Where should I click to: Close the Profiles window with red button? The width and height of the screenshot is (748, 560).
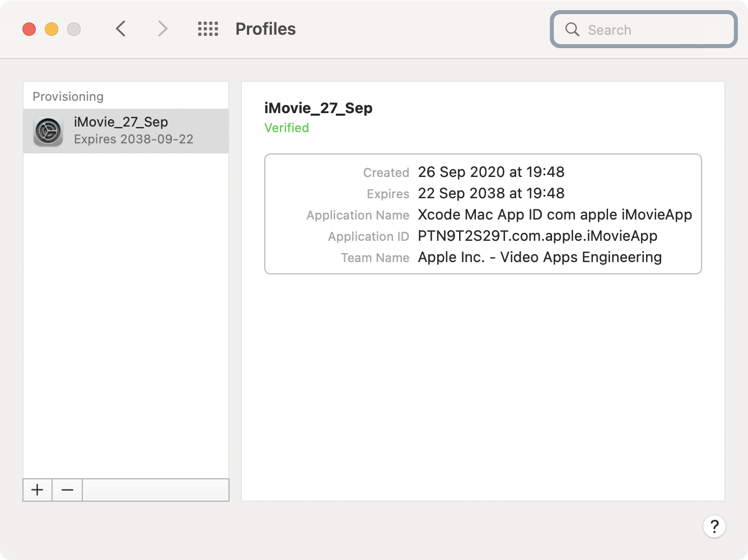point(29,29)
